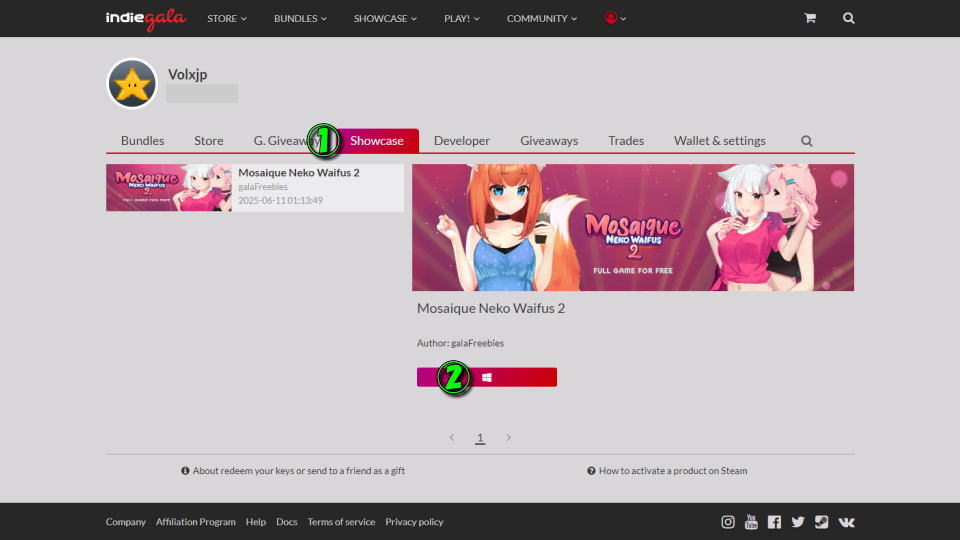Open the VK social icon

point(847,522)
